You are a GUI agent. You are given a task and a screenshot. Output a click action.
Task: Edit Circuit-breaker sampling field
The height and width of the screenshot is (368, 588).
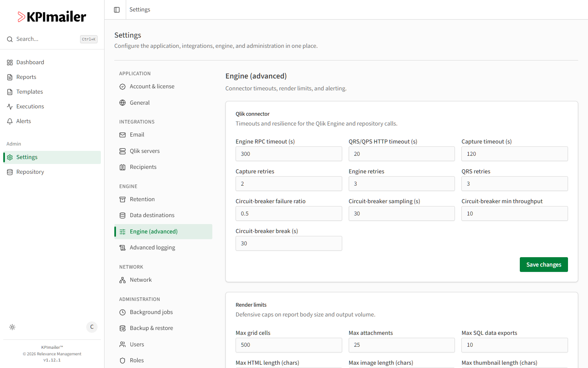coord(401,213)
